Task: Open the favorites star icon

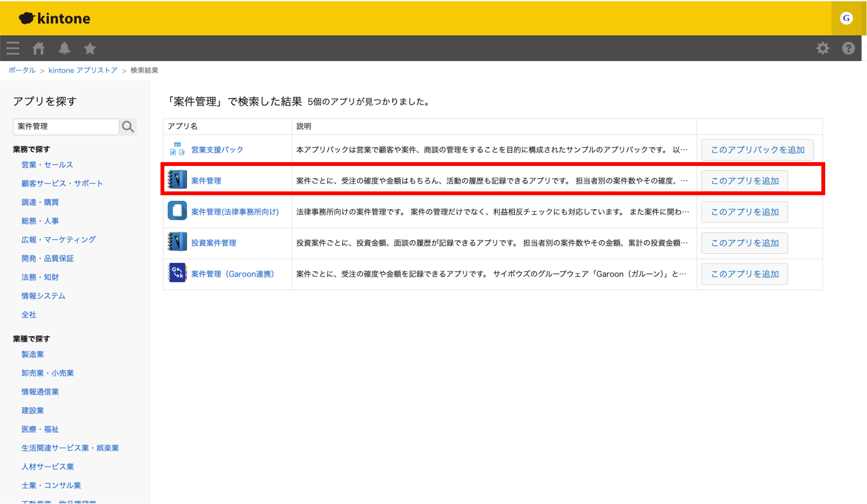Action: [x=90, y=48]
